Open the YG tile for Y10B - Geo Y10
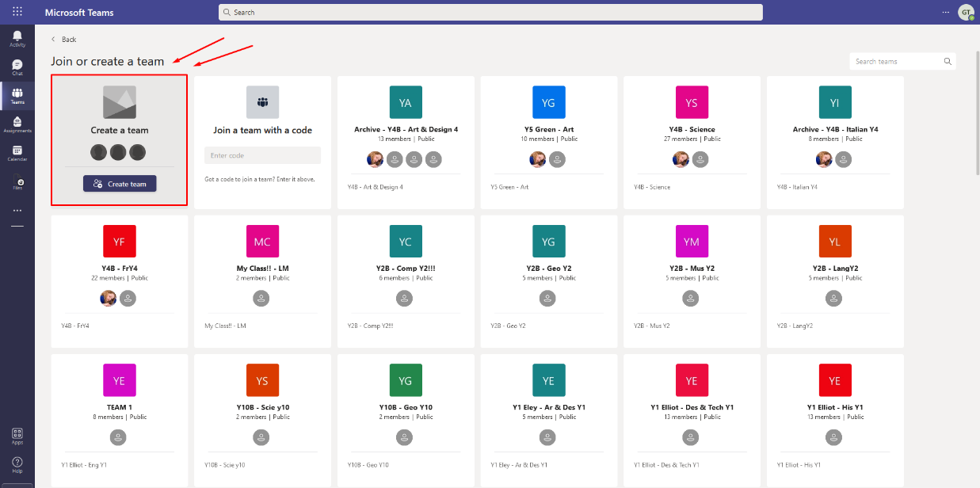This screenshot has height=488, width=980. pyautogui.click(x=406, y=380)
